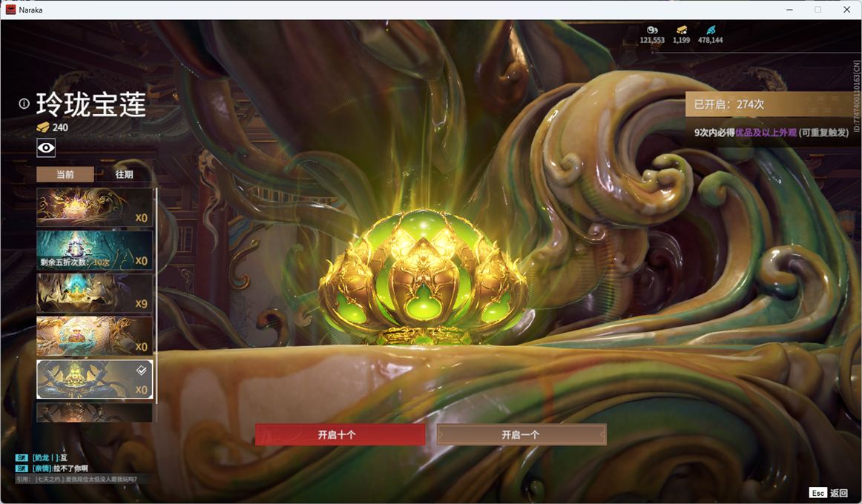Toggle the eye preview icon
Viewport: 862px width, 504px height.
point(46,147)
